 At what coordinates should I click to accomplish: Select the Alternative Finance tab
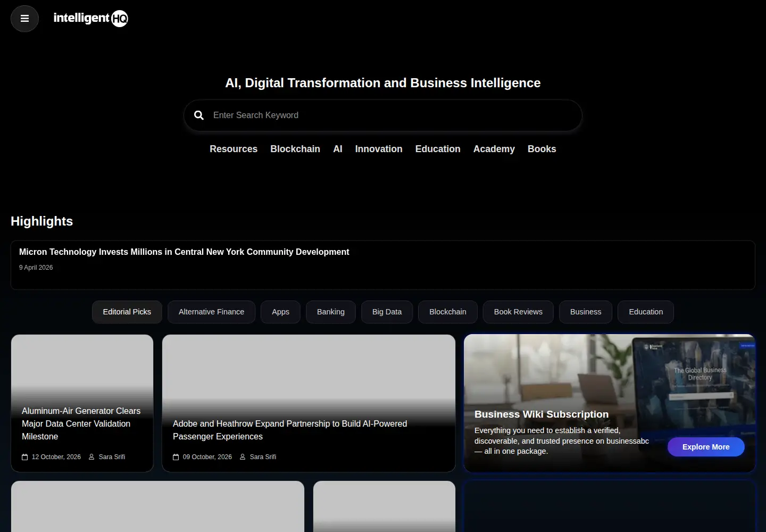(211, 312)
